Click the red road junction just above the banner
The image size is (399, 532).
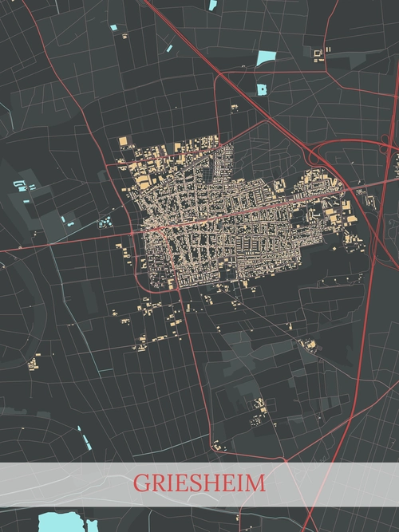(286, 460)
